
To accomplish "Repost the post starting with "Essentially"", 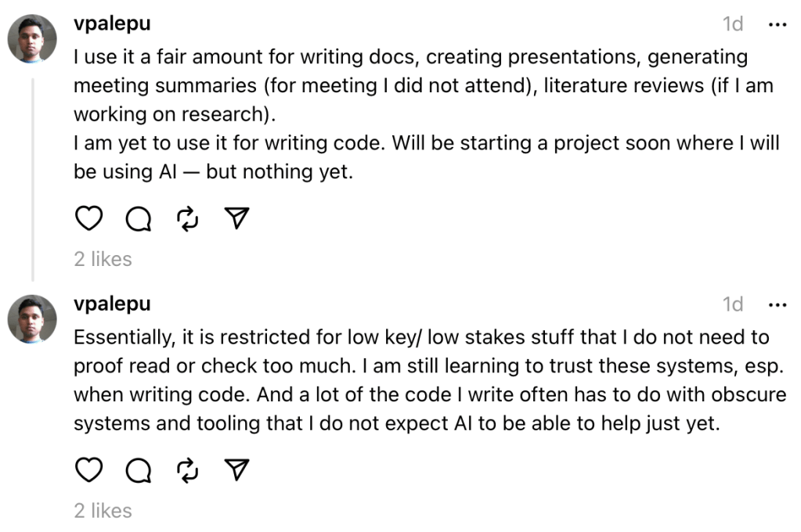I will coord(188,470).
